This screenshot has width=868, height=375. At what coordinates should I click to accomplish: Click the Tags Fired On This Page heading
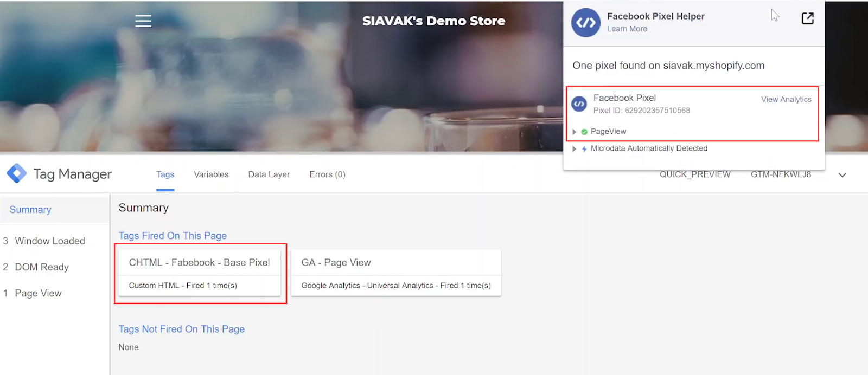tap(173, 236)
